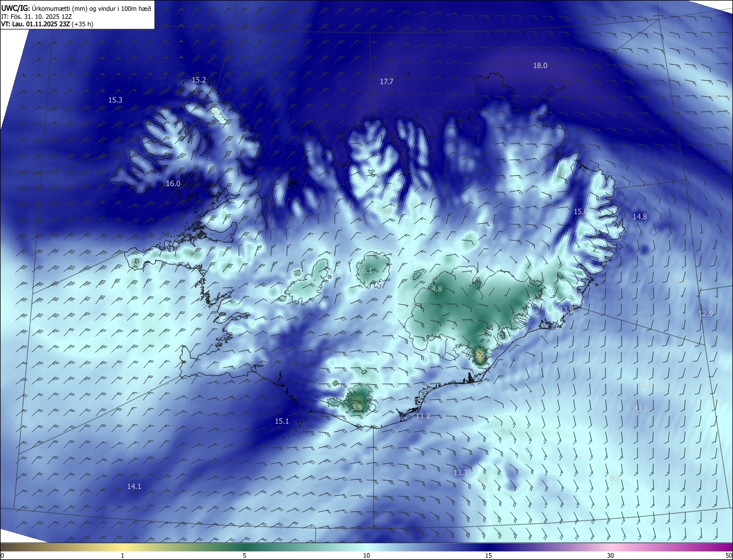733x560 pixels.
Task: Click the 6.1 value label on the glacier
Action: click(368, 270)
